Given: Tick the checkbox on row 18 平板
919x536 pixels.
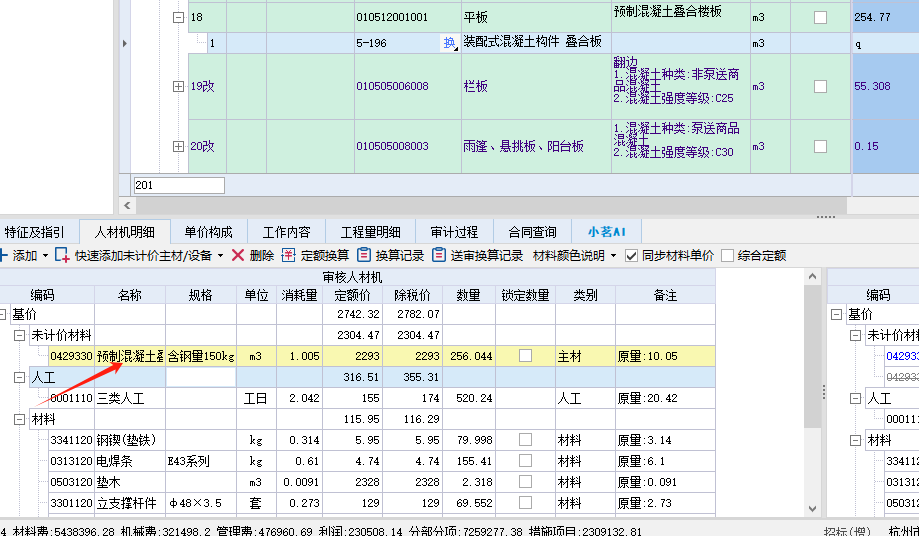Looking at the screenshot, I should pyautogui.click(x=821, y=18).
